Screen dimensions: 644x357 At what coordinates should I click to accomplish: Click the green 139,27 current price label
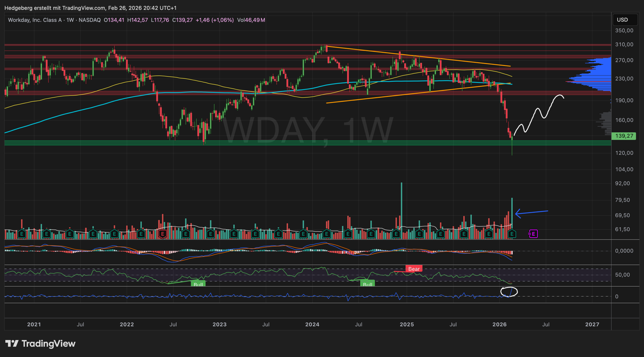pyautogui.click(x=624, y=136)
